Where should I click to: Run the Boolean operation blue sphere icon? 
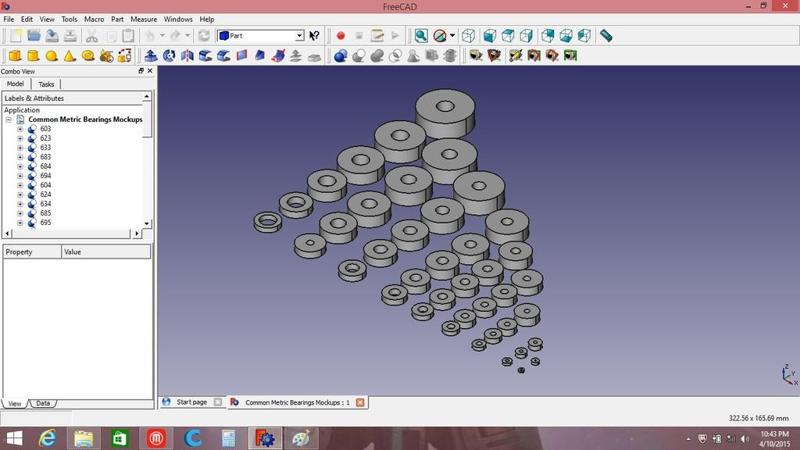coord(340,56)
